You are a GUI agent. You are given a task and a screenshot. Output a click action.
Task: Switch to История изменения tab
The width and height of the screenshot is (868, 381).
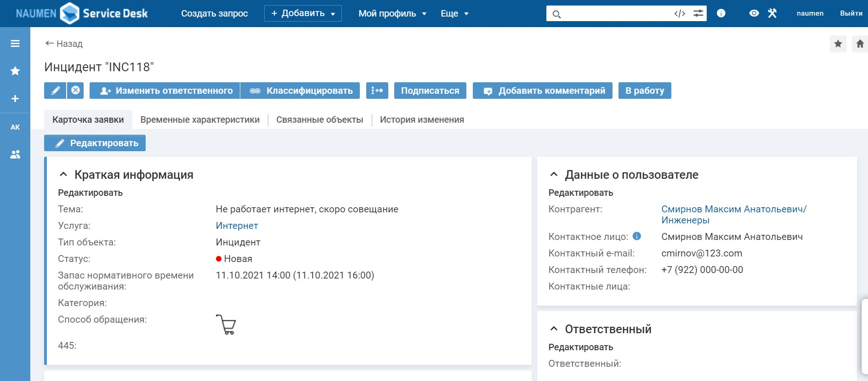point(421,119)
